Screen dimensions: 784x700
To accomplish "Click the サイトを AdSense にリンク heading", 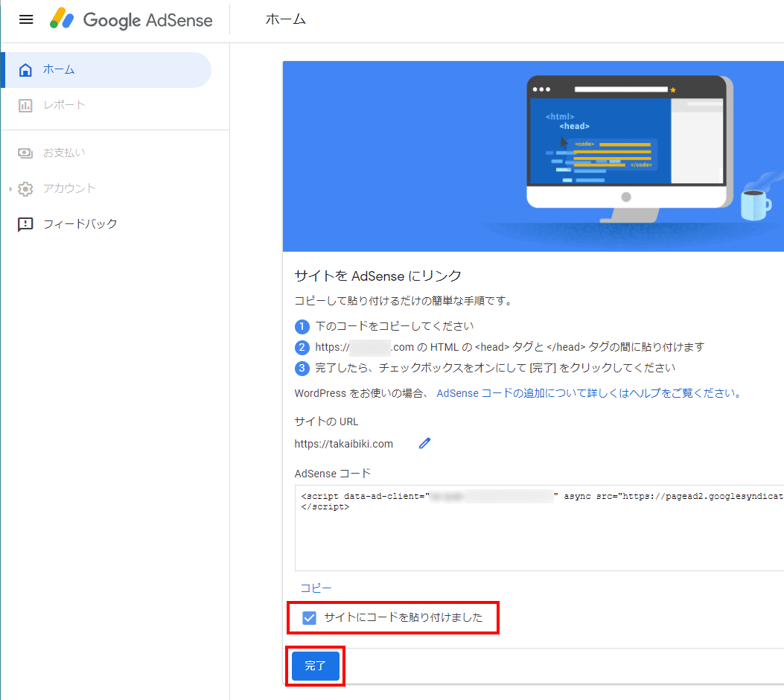I will [377, 276].
